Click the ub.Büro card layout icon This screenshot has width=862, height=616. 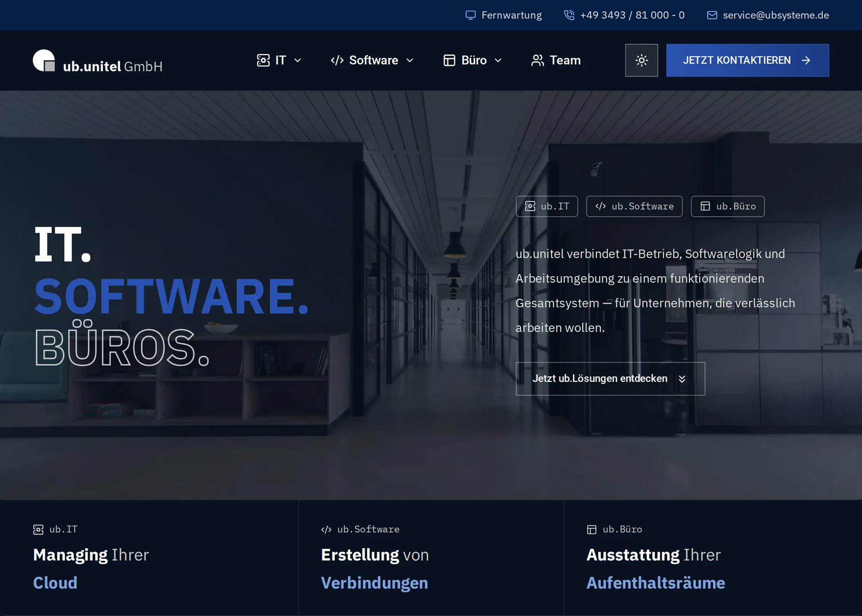pyautogui.click(x=592, y=529)
